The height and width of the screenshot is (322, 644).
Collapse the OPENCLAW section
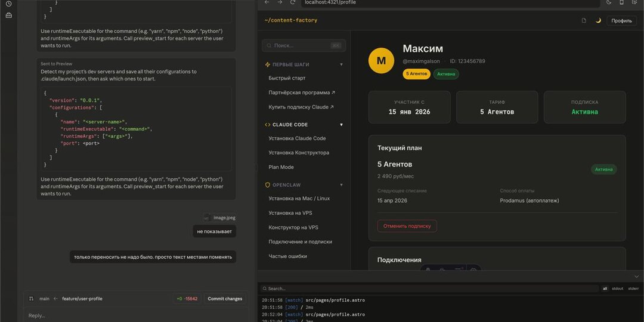[x=341, y=185]
